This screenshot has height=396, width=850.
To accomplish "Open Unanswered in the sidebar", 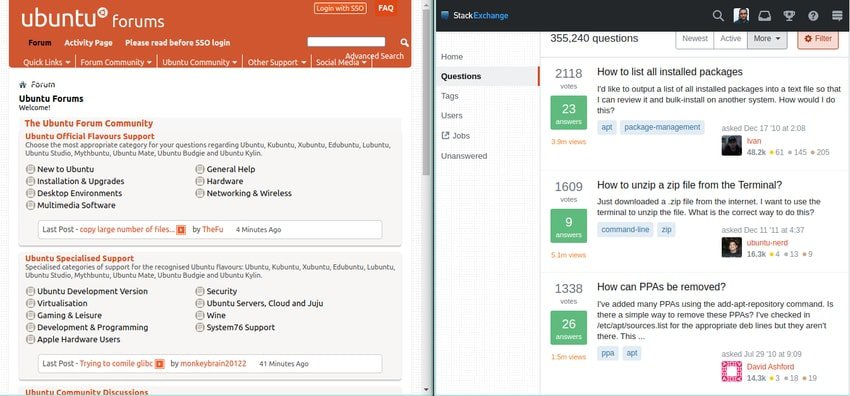I will coord(464,156).
